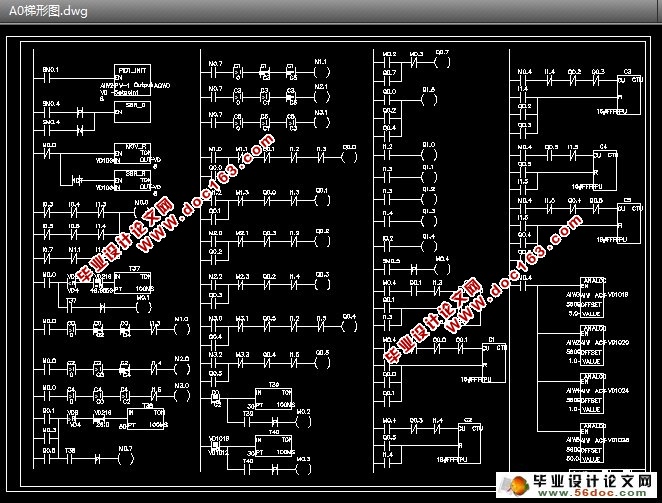Click the output coil labeled N1.0
662x503 pixels.
click(182, 329)
